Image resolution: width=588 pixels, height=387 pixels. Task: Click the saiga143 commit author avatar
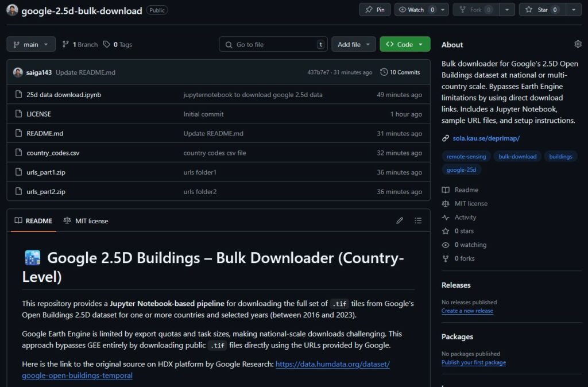tap(18, 72)
